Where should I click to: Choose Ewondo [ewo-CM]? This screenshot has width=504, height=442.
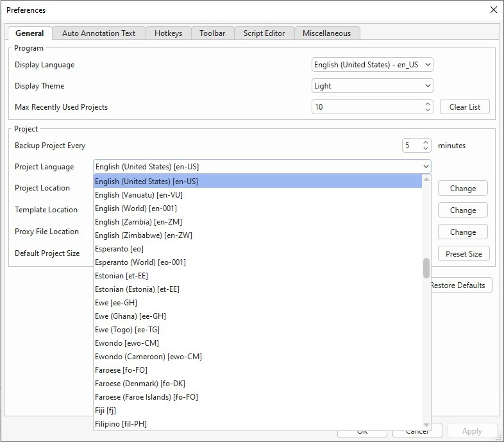point(258,343)
